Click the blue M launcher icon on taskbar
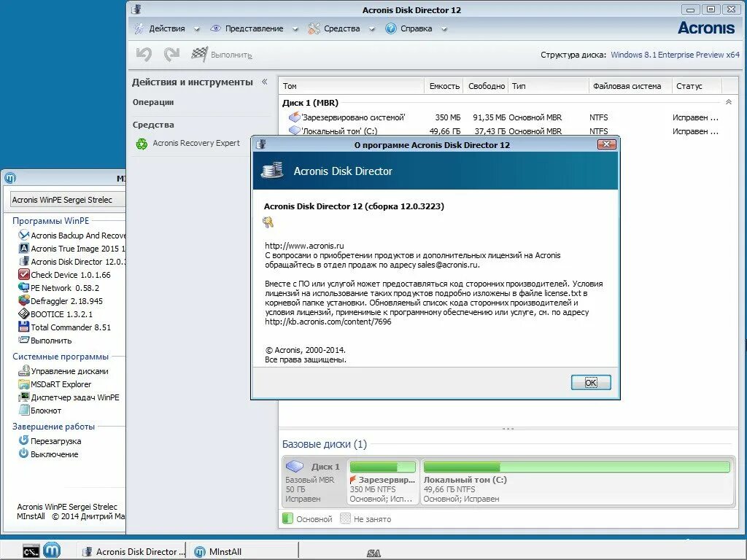Image resolution: width=747 pixels, height=560 pixels. (52, 551)
